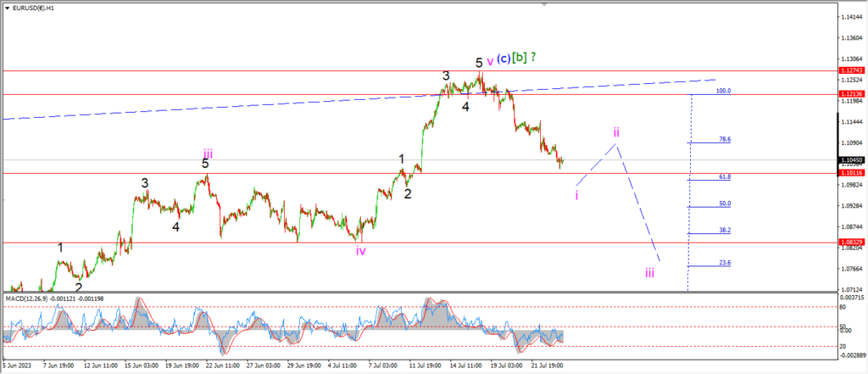This screenshot has height=374, width=868.
Task: Click the red 1.12743 price label
Action: (849, 71)
